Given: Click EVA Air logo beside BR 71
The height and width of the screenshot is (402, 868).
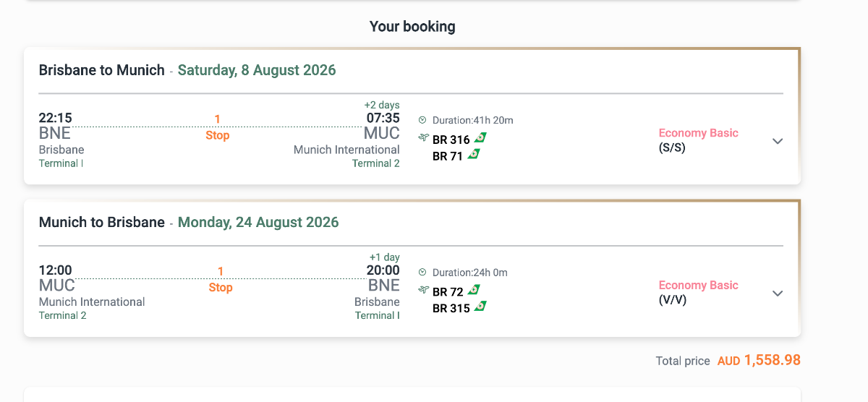Looking at the screenshot, I should (x=475, y=154).
